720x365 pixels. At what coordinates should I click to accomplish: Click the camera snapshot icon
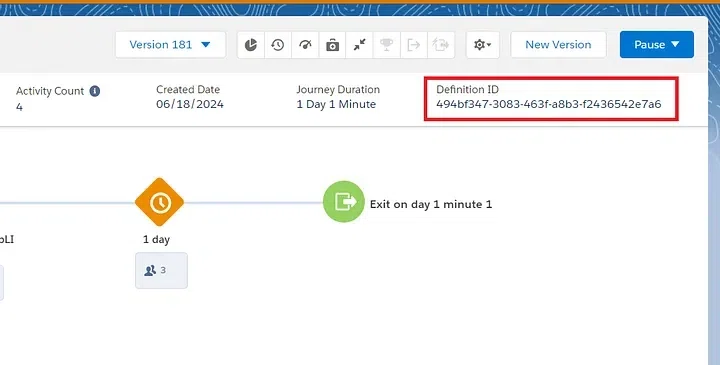pyautogui.click(x=332, y=45)
